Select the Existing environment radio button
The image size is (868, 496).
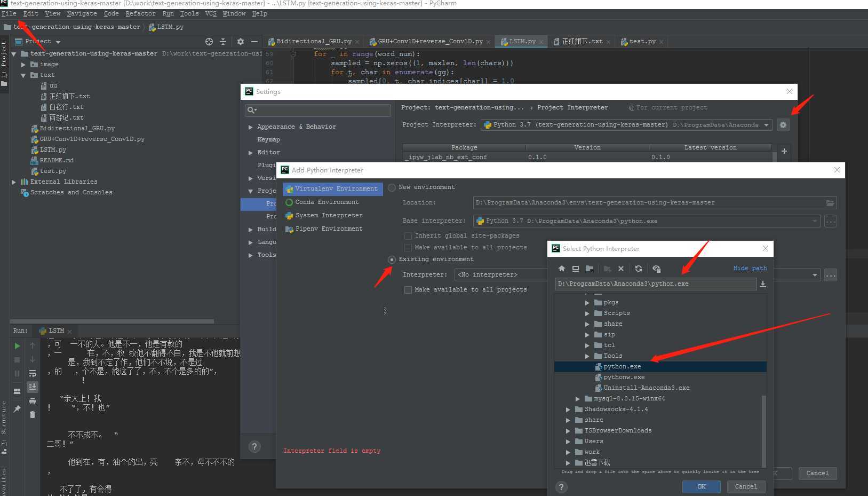392,259
